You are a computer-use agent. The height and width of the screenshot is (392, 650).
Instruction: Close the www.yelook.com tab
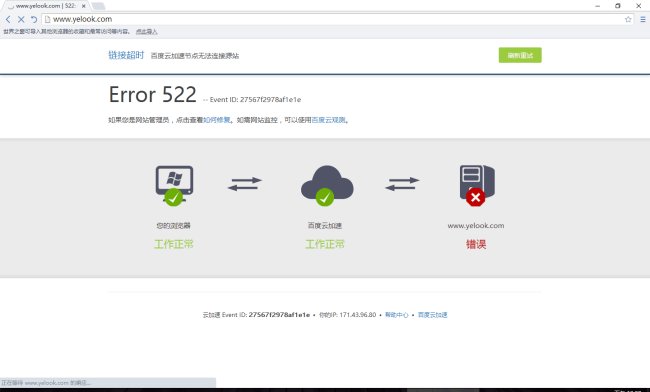pos(83,6)
